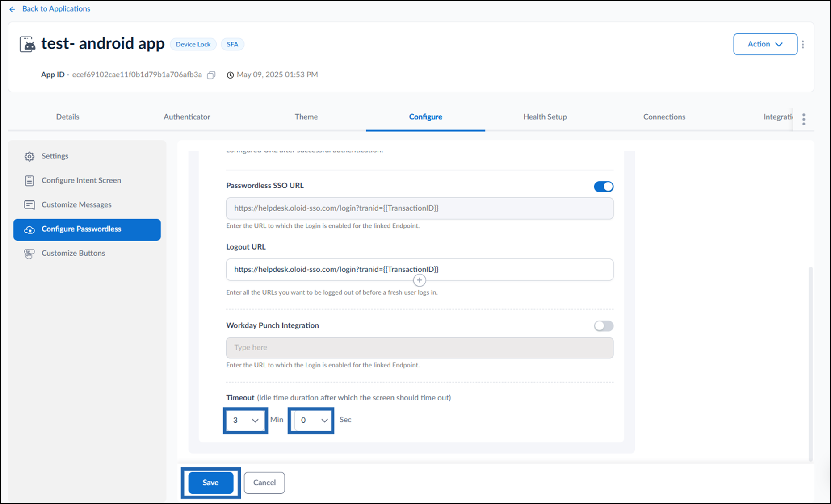Click the 'Workday Punch Integration' label
Viewport: 831px width, 504px height.
pyautogui.click(x=273, y=325)
